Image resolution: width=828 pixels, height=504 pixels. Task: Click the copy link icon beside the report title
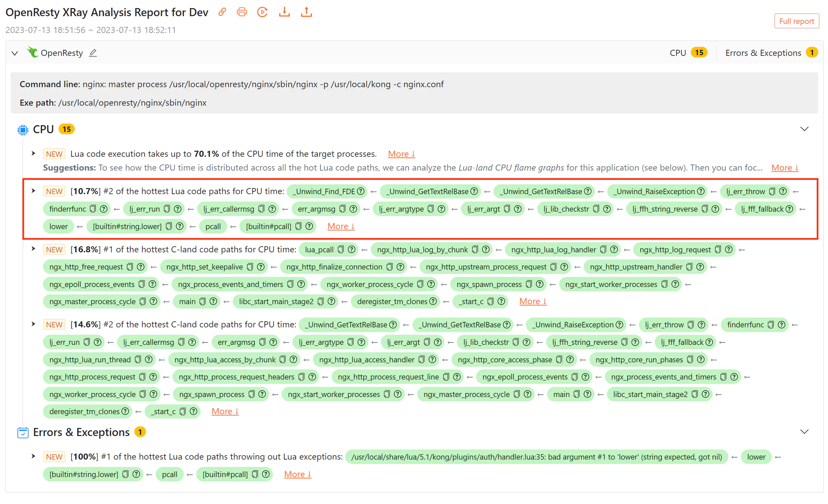222,12
